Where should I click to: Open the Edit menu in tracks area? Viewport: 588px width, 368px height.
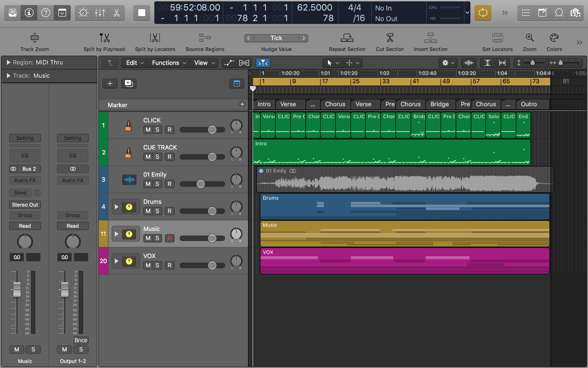coord(135,63)
